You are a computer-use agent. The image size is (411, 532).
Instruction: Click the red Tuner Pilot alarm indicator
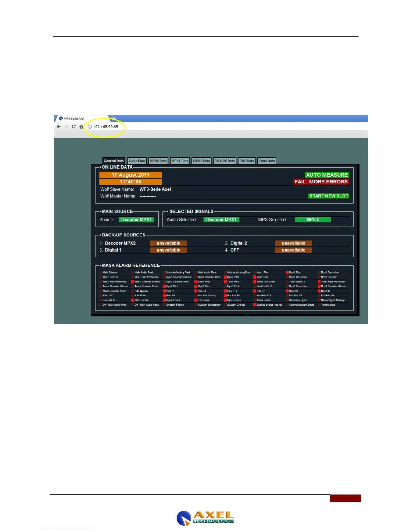coord(196,282)
